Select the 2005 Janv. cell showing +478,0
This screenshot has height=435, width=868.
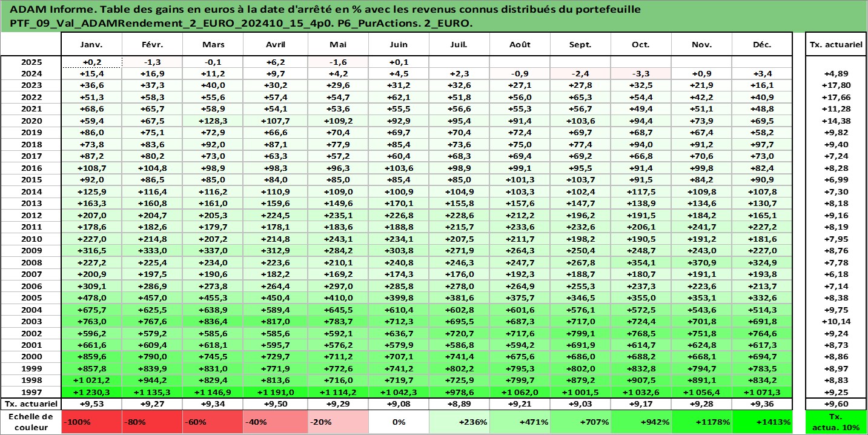91,298
